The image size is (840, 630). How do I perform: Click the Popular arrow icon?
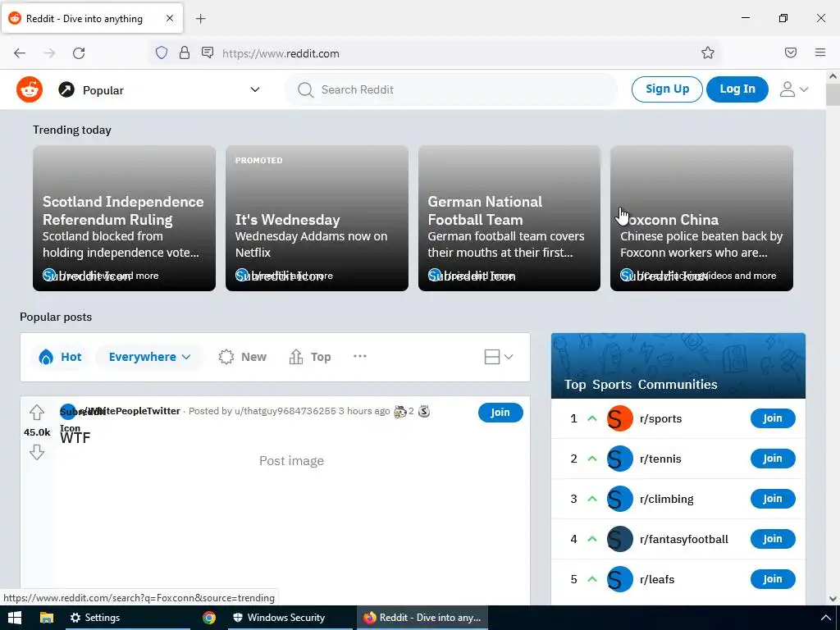point(66,89)
